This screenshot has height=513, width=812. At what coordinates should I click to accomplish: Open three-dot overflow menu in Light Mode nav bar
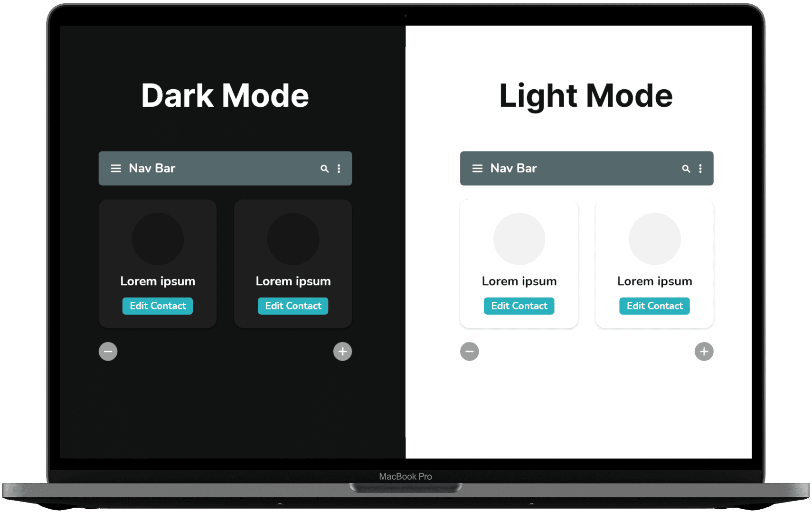click(700, 168)
